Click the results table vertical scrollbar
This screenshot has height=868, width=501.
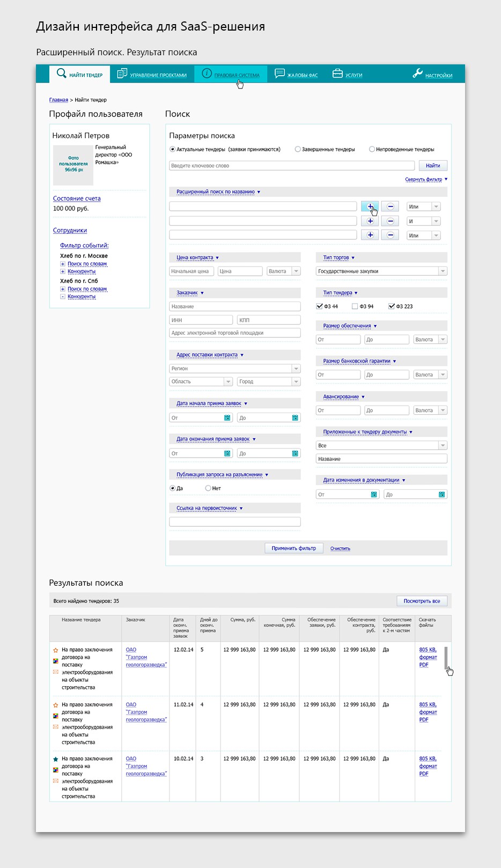pos(446,658)
